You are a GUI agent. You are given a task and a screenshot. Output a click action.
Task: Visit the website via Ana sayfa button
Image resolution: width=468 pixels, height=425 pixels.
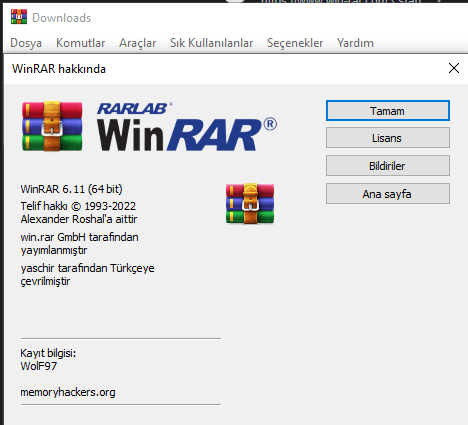click(388, 194)
